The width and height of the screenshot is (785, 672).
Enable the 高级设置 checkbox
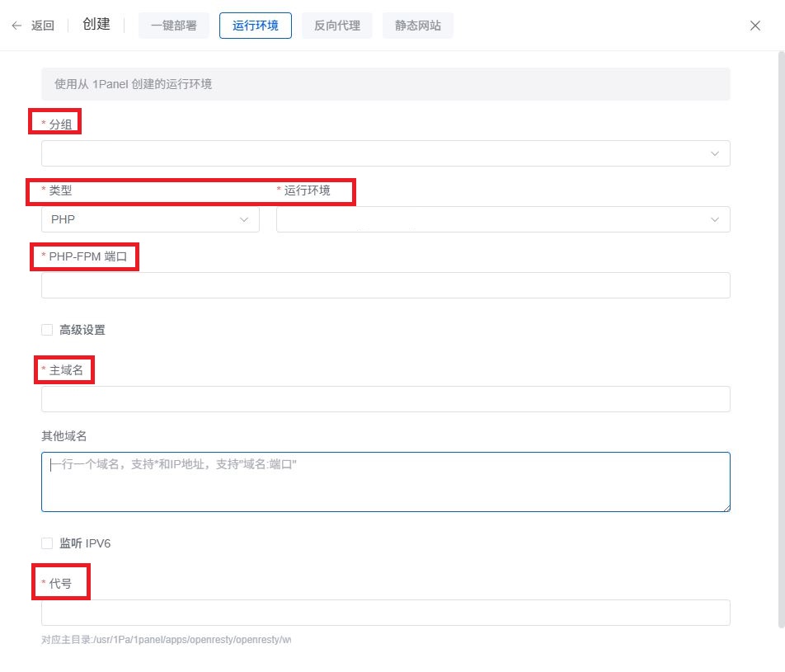pos(47,330)
